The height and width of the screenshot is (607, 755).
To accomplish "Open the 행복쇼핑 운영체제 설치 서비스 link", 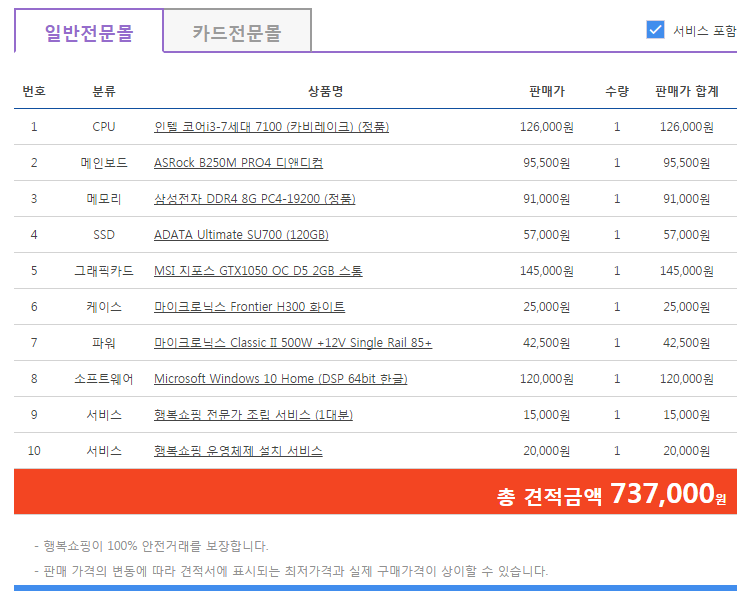I will click(238, 451).
